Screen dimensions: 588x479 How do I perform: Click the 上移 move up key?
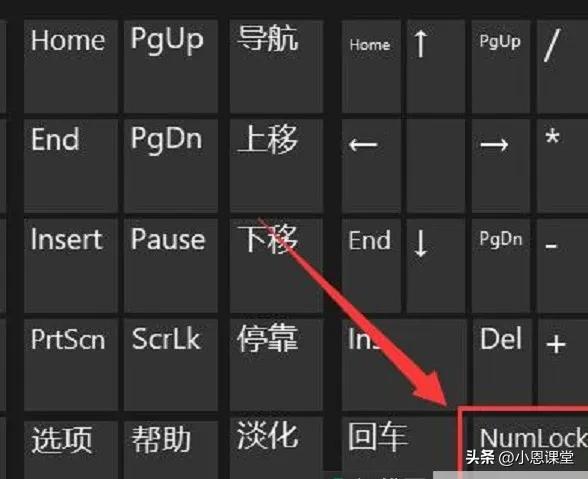(276, 166)
